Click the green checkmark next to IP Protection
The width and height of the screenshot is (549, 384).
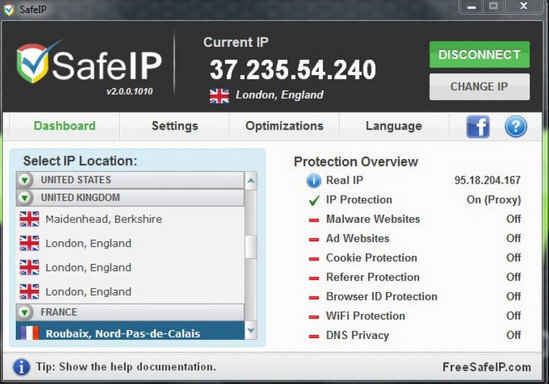314,200
